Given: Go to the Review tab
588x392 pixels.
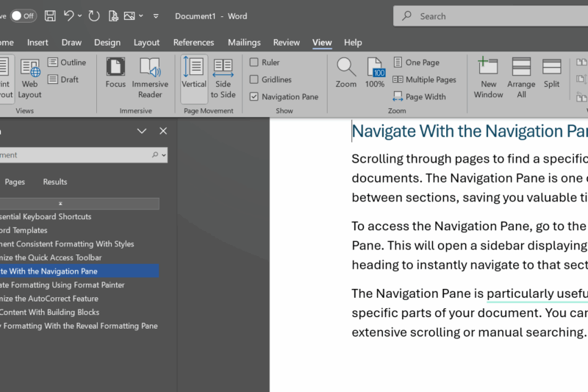Looking at the screenshot, I should [286, 43].
